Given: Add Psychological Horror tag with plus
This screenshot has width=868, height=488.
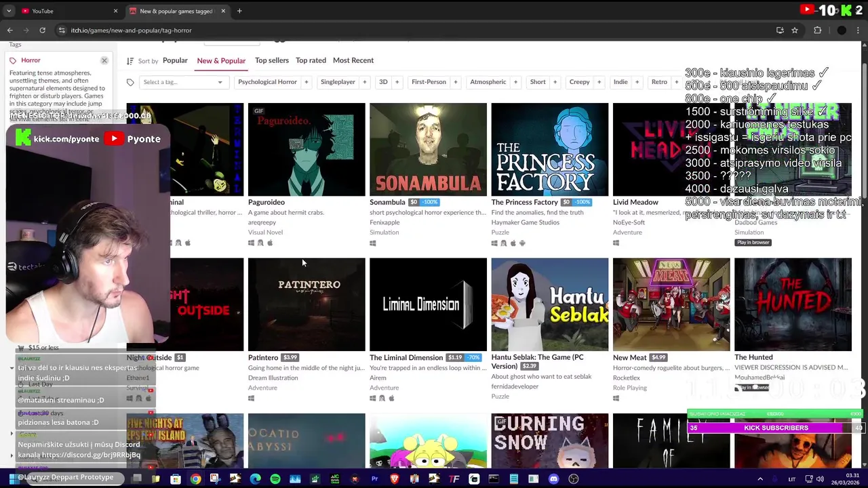Looking at the screenshot, I should point(306,82).
